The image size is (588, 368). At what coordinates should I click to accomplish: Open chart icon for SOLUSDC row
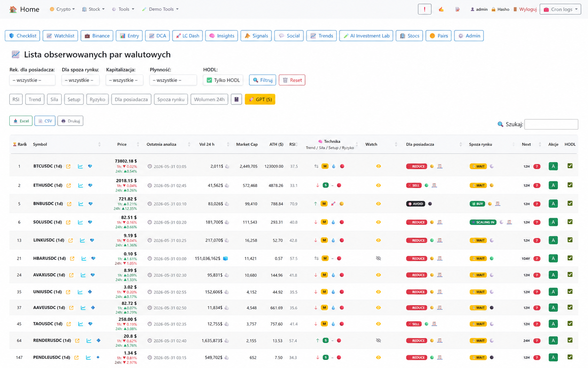(x=80, y=222)
